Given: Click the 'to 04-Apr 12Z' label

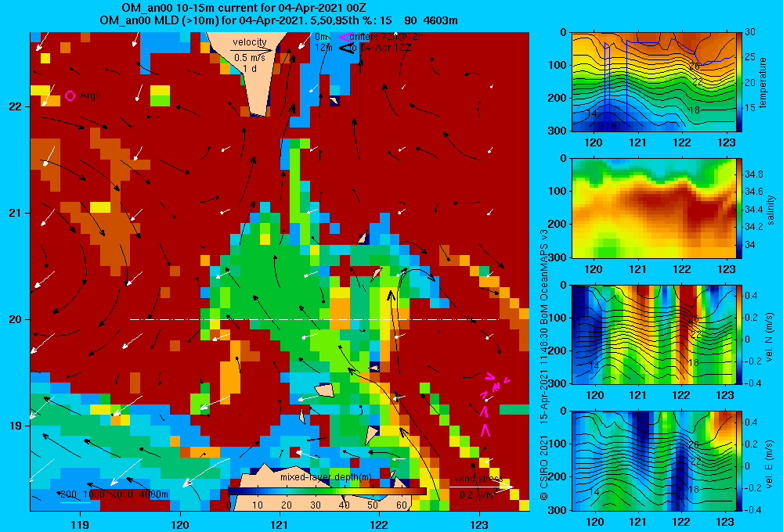Looking at the screenshot, I should (380, 48).
